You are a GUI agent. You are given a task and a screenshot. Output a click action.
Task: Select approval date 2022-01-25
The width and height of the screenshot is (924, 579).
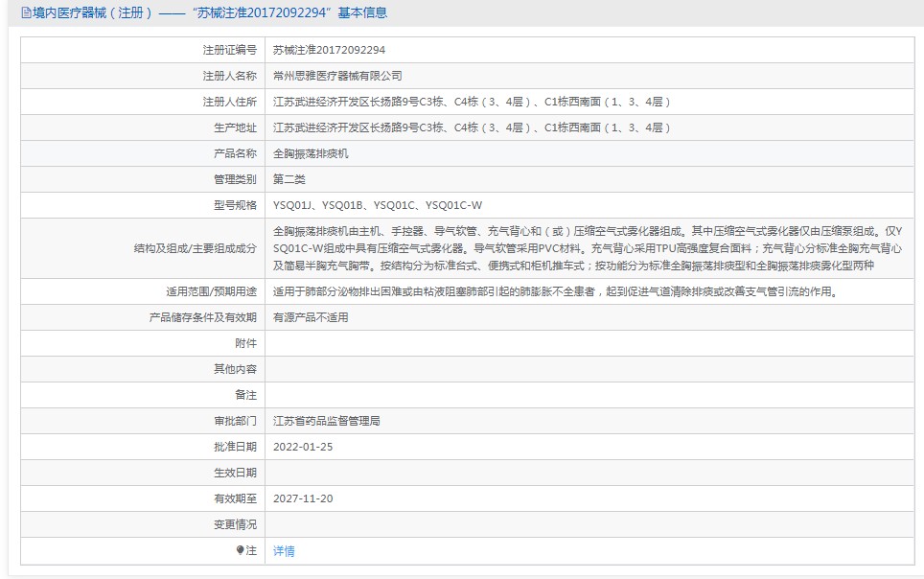coord(303,447)
